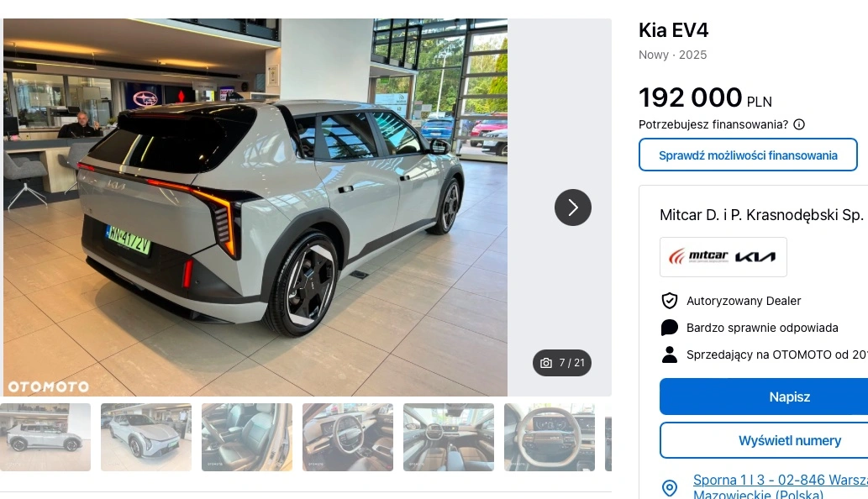Select the wide cabin interior thumbnail
The image size is (868, 499).
pos(449,437)
